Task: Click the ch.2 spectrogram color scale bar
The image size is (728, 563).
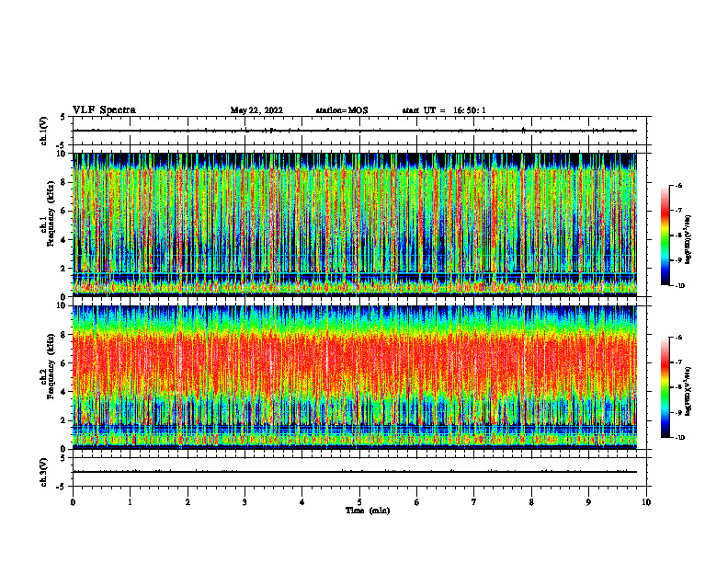Action: [665, 387]
